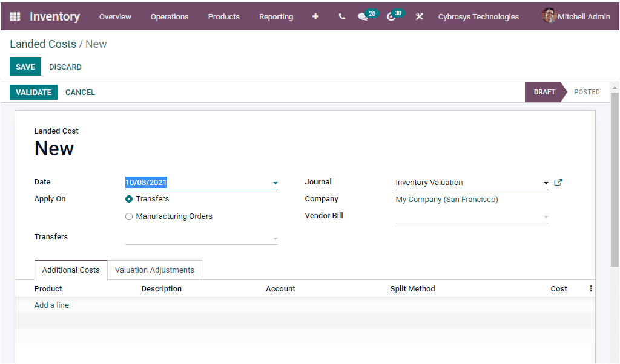Open the column options kebab icon
The image size is (620, 364).
coord(590,288)
